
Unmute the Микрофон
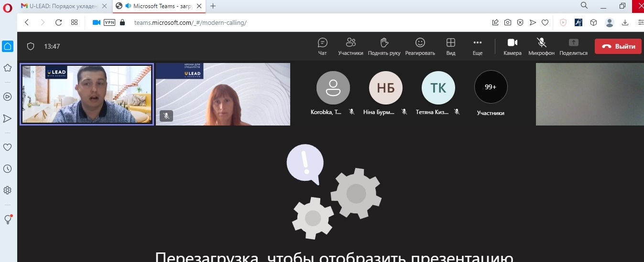(541, 46)
